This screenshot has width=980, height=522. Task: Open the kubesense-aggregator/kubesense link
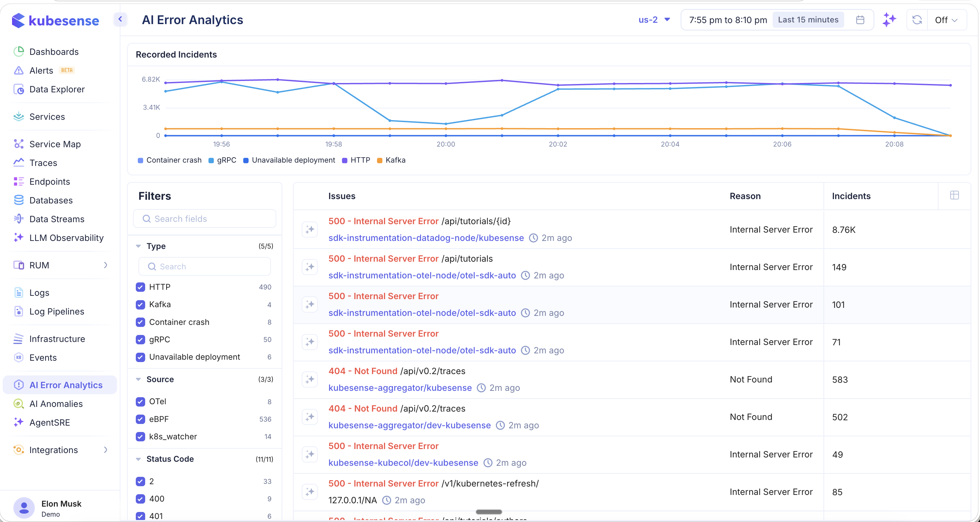[400, 388]
